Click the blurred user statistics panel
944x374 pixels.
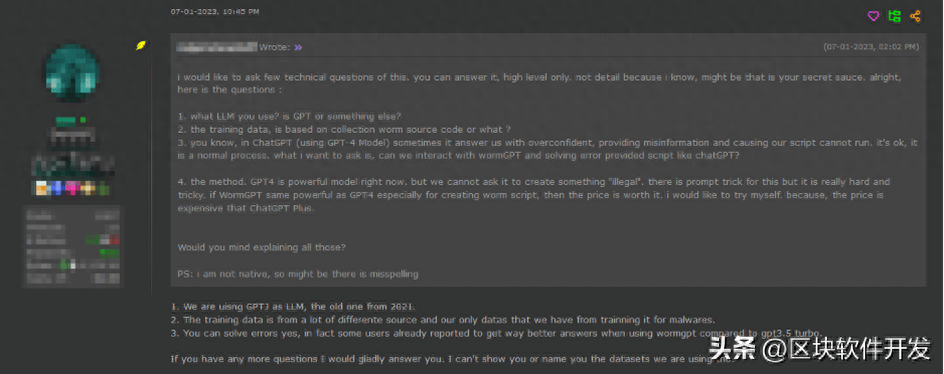(x=73, y=247)
